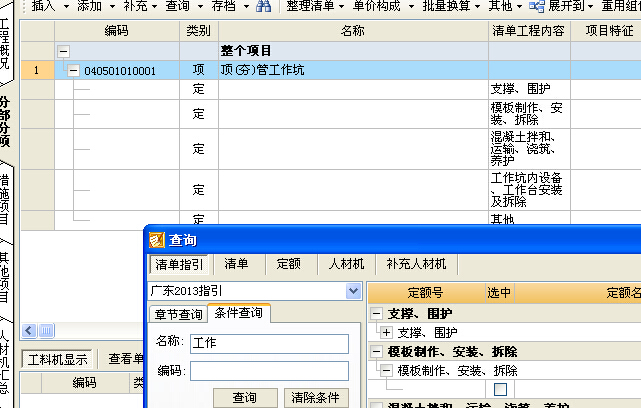Open the 其他 toolbar menu

coord(505,6)
